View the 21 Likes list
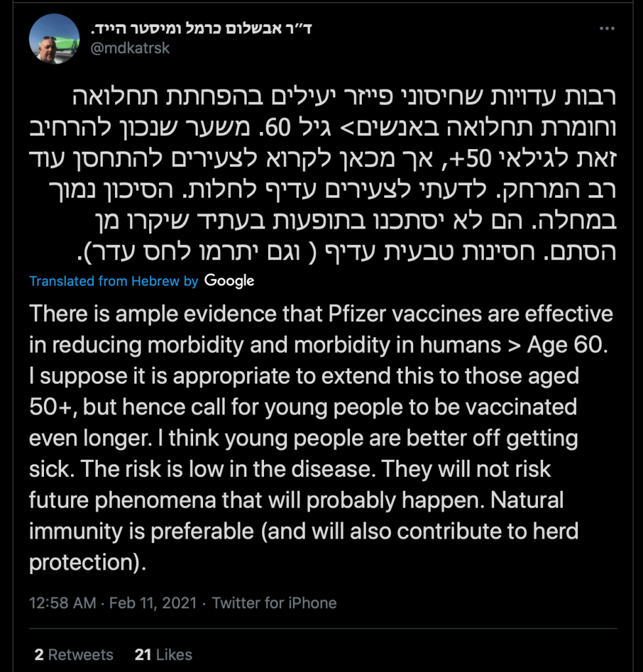 (x=163, y=654)
